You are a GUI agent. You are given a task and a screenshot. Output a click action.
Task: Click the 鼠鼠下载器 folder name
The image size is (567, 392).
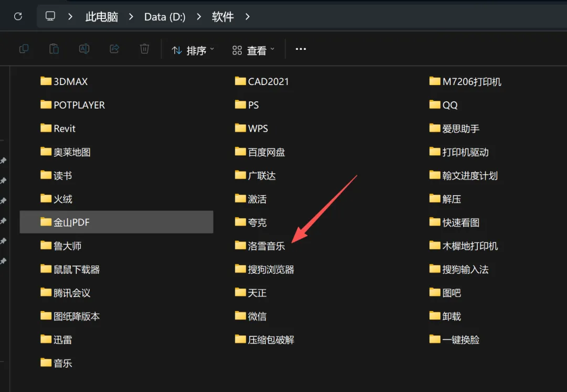[x=77, y=270]
